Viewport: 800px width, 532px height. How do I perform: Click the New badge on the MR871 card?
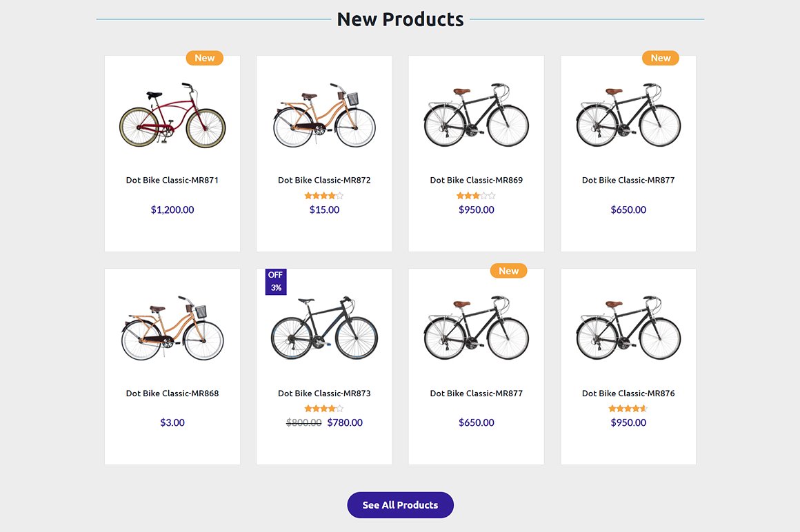(x=205, y=58)
